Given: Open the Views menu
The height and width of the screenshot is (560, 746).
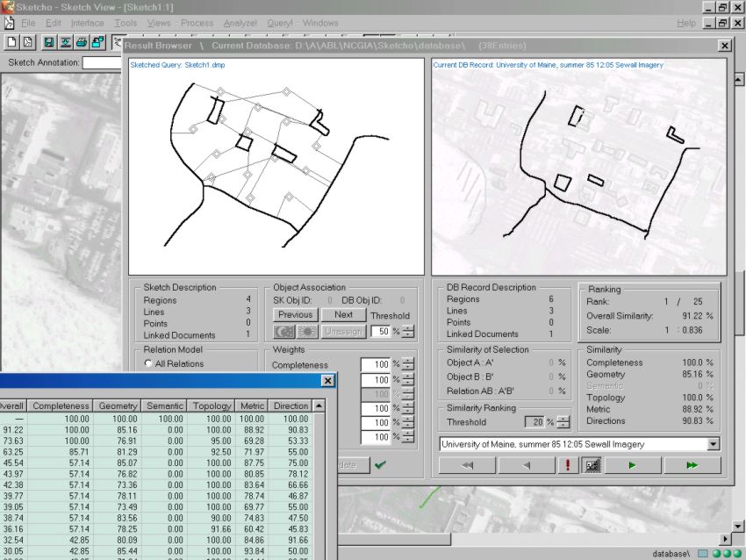Looking at the screenshot, I should [x=159, y=23].
